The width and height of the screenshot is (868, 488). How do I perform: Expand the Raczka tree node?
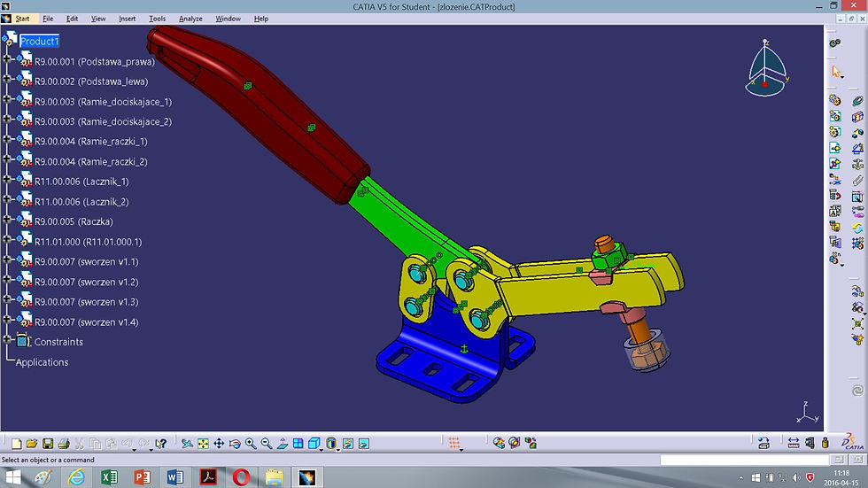[x=7, y=219]
